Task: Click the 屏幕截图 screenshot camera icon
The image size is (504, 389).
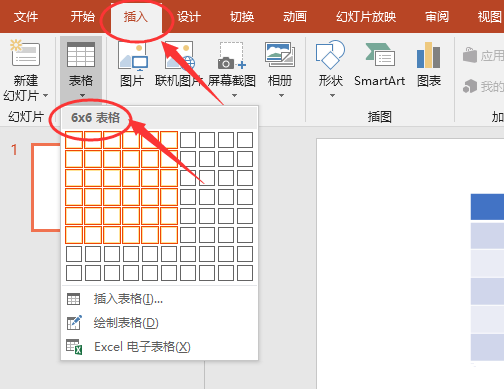Action: (232, 55)
